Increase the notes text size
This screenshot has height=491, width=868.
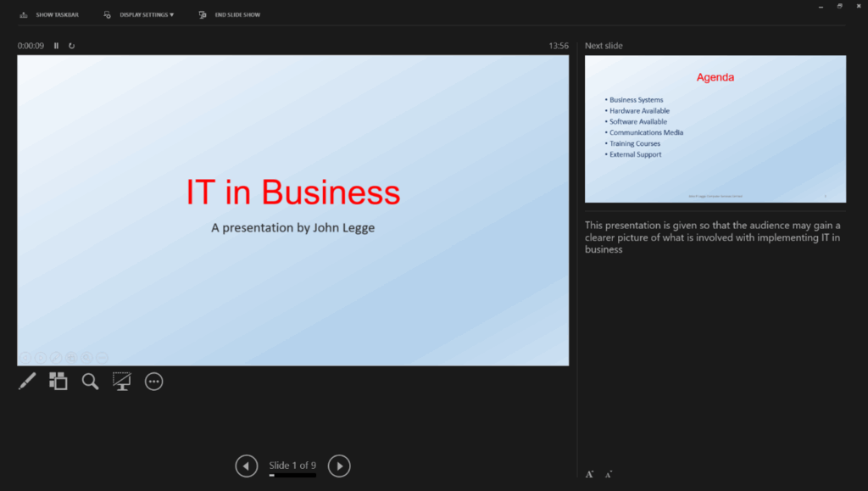[x=589, y=473]
